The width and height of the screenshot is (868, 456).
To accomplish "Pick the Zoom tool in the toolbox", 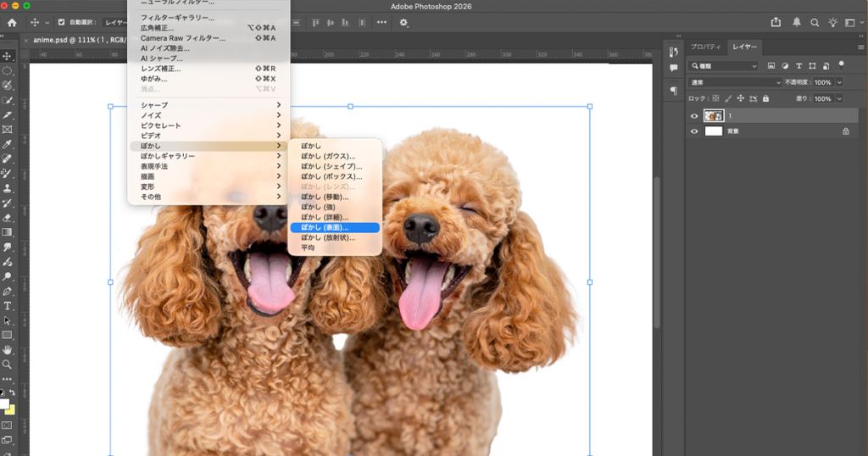I will (x=8, y=364).
